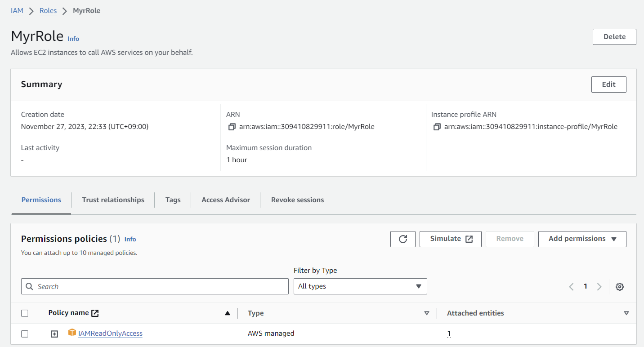Open Info link beside Permissions policies
644x347 pixels.
[130, 240]
